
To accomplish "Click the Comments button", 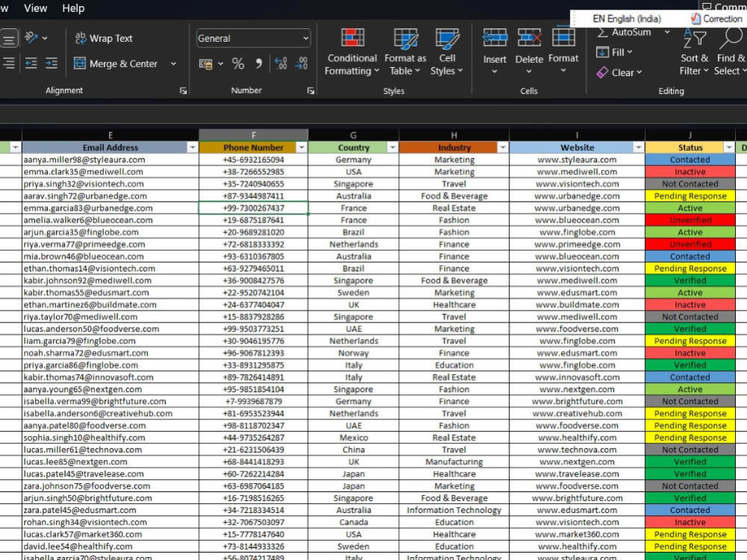I will coord(723,6).
